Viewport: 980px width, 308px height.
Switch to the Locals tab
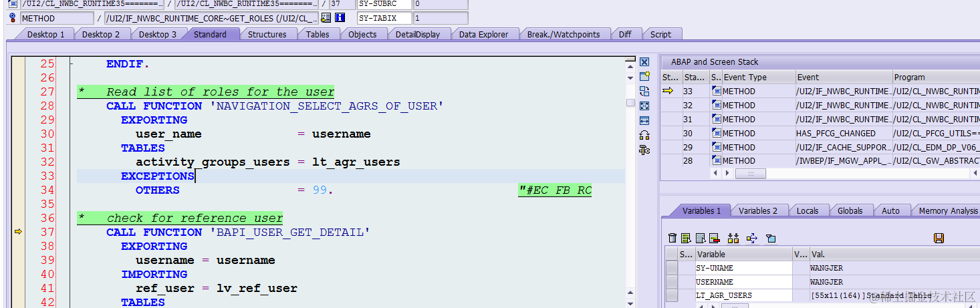click(x=808, y=210)
